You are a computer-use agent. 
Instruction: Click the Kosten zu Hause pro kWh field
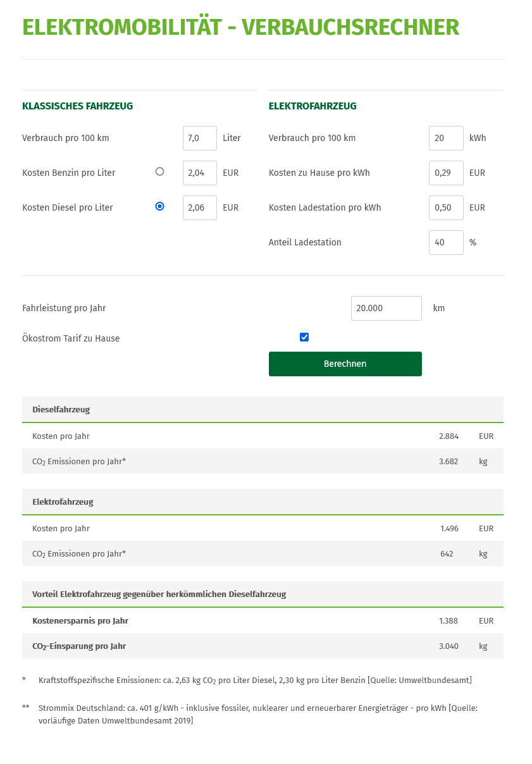(x=445, y=173)
